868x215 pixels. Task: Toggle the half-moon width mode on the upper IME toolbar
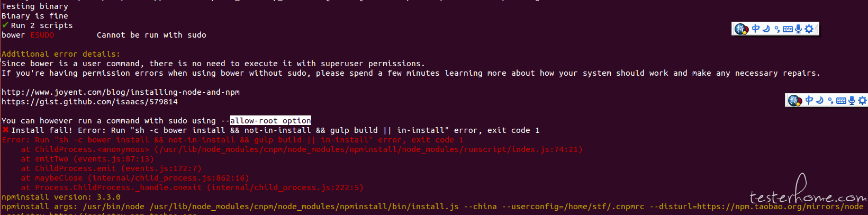tap(766, 29)
